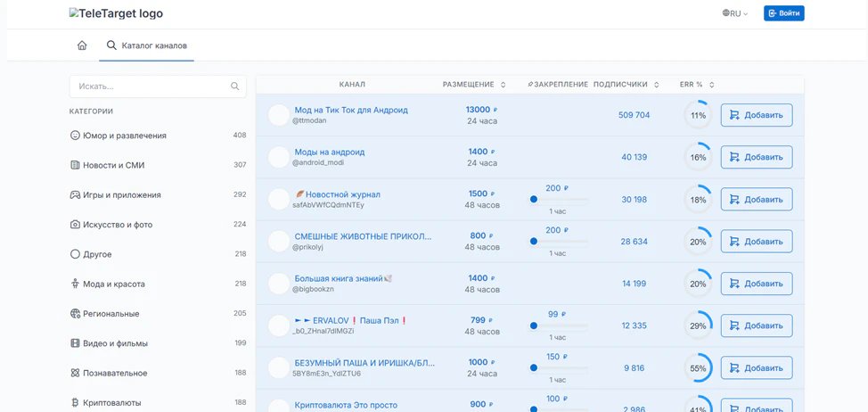This screenshot has height=412, width=868.
Task: Add СМЕШНЫЕ ЖИВОТНЫЕ ПРИКОЛ channel to cart
Action: point(757,242)
